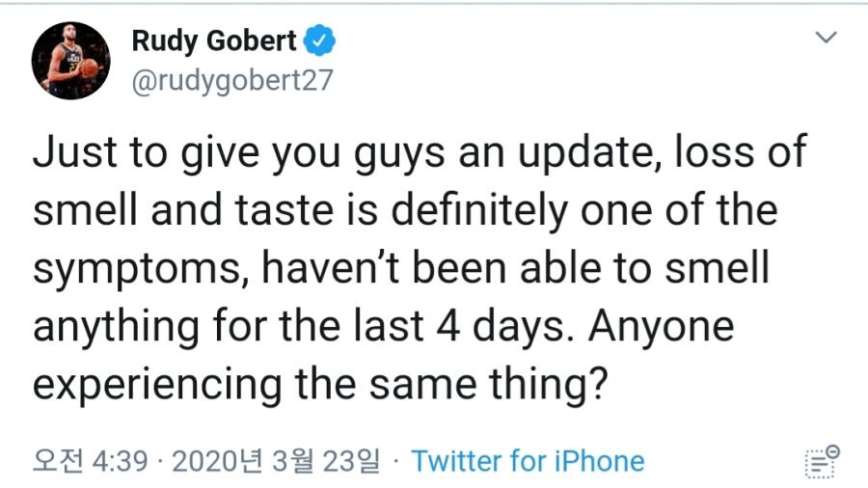The image size is (868, 488).
Task: Select the 2020년 3월 23일 date
Action: click(276, 461)
